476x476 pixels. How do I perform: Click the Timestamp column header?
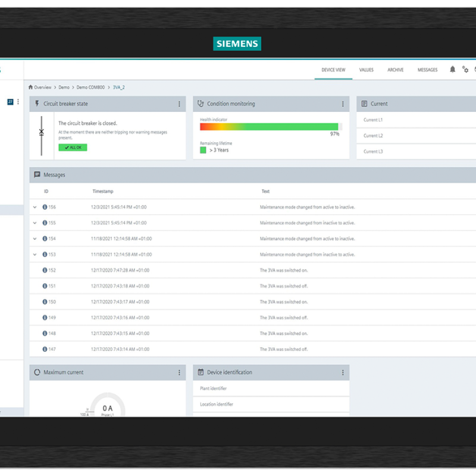pyautogui.click(x=103, y=191)
